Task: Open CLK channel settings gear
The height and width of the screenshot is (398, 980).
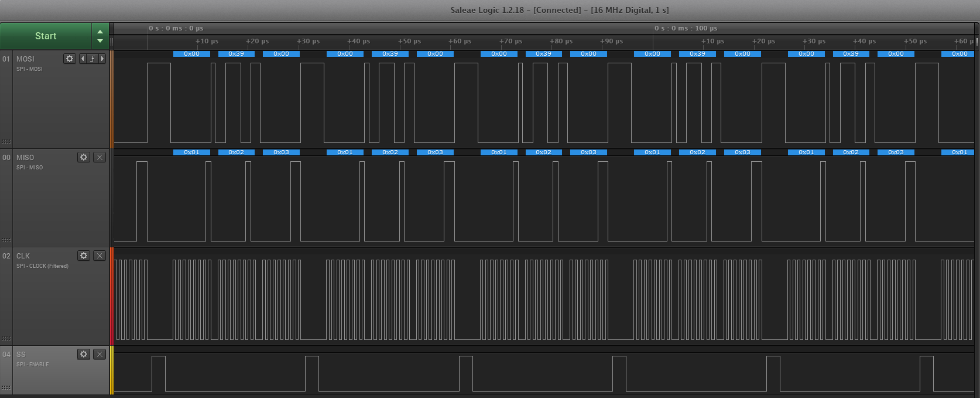Action: [84, 256]
